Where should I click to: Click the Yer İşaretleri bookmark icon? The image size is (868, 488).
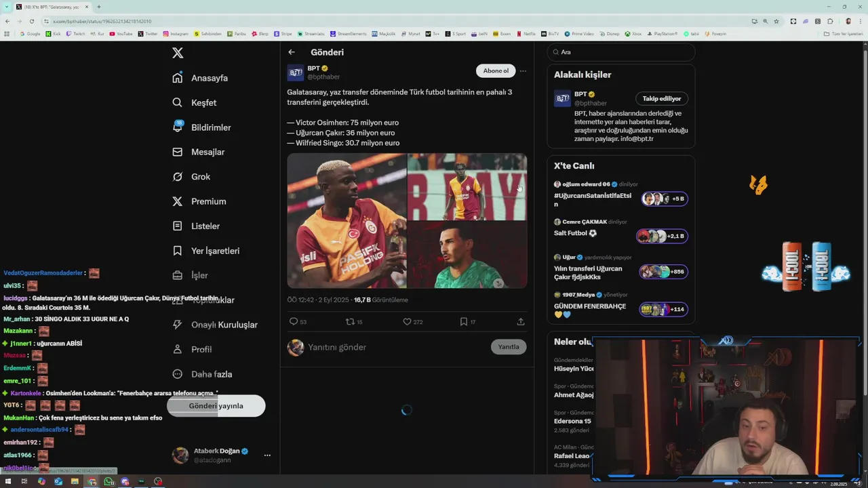coord(178,251)
